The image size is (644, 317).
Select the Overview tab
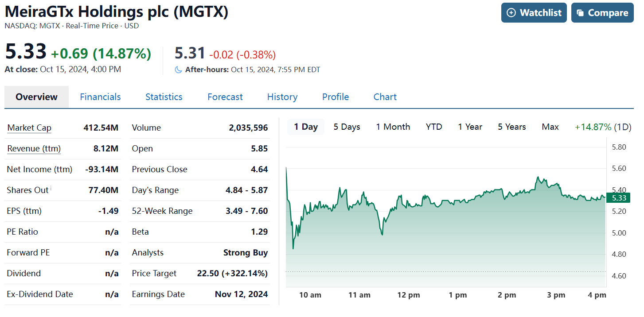pyautogui.click(x=36, y=97)
